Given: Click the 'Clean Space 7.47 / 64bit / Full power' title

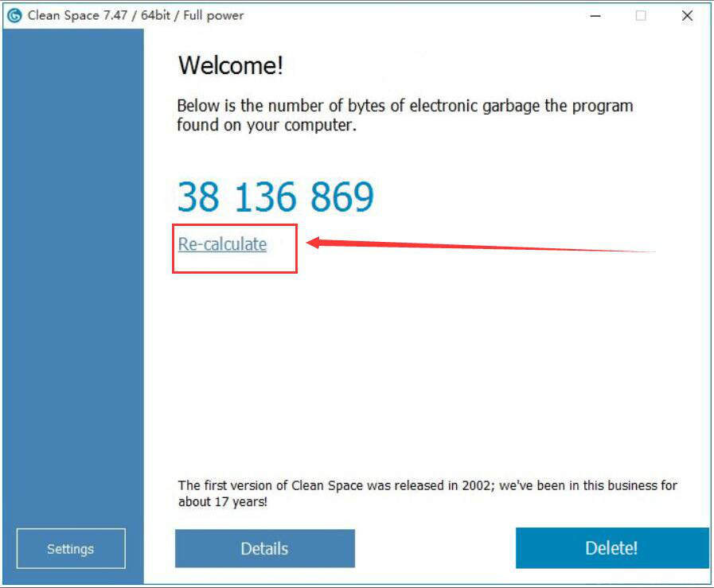Looking at the screenshot, I should click(135, 15).
